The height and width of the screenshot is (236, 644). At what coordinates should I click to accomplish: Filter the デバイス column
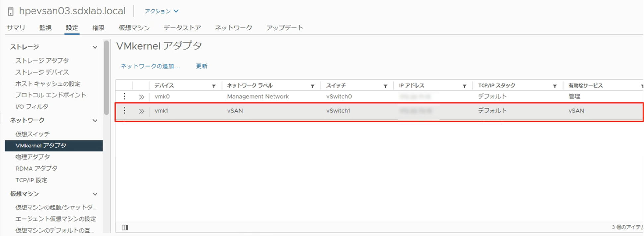pyautogui.click(x=214, y=86)
